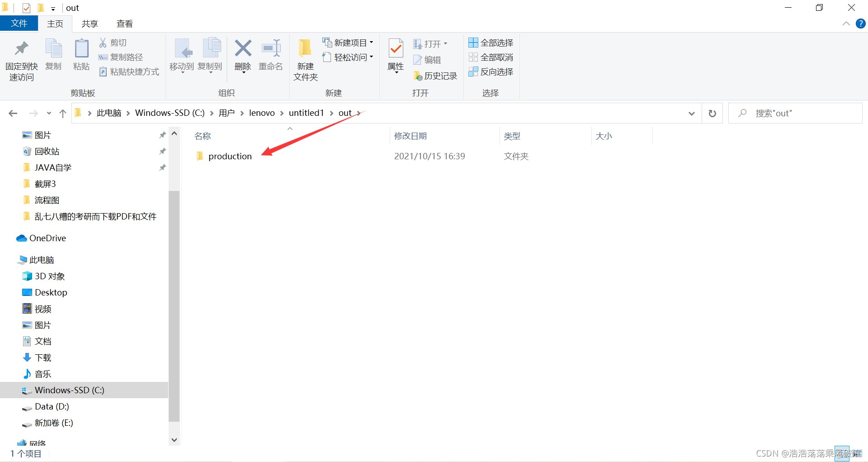Go forward with the right arrow
868x462 pixels.
click(x=33, y=113)
